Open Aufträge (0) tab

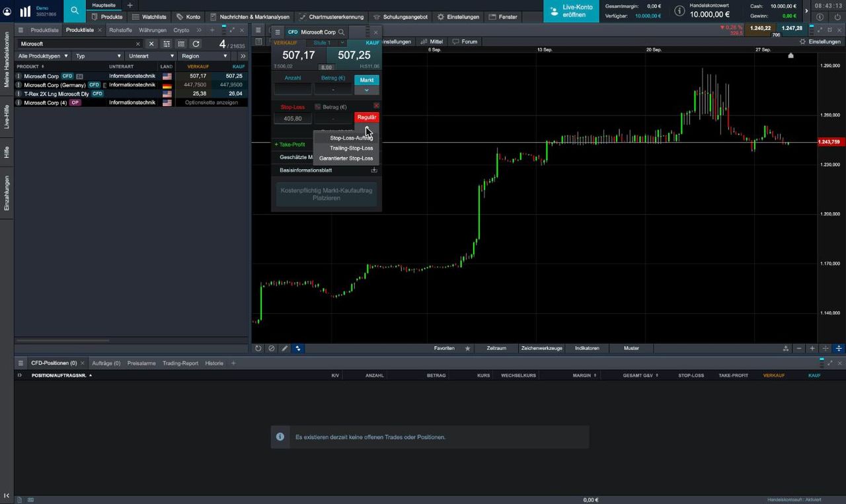pos(106,363)
